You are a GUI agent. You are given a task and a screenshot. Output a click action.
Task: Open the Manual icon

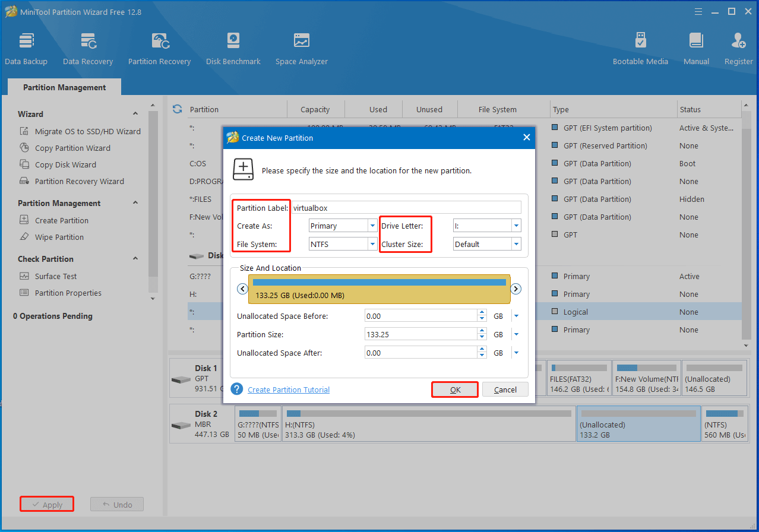[x=696, y=49]
